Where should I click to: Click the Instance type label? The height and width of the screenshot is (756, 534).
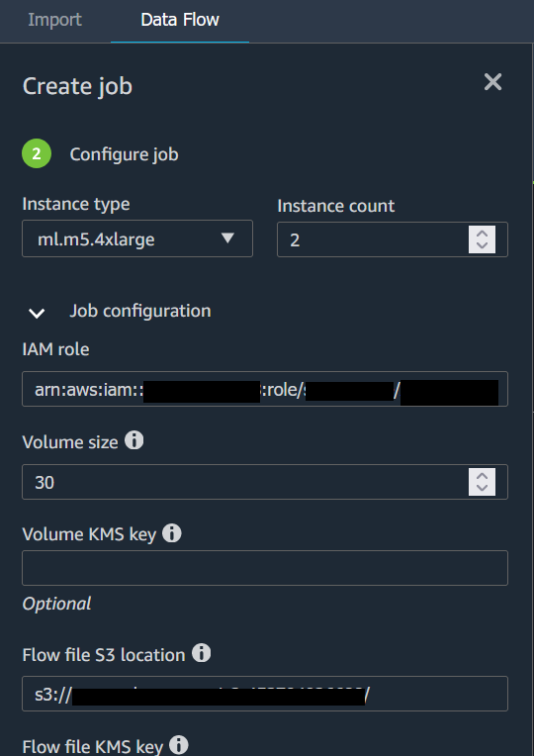coord(76,204)
